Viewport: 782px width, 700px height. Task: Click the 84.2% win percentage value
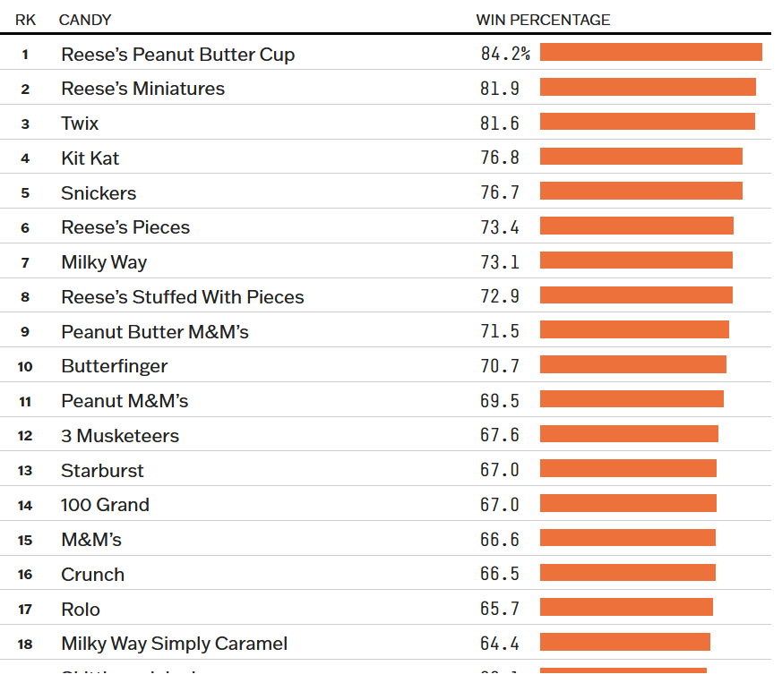(x=505, y=54)
